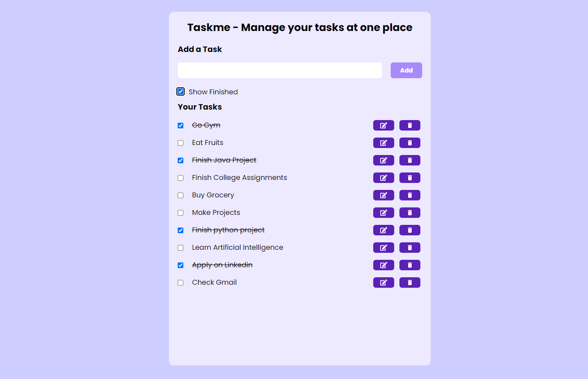Edit the Finish Java Project task
This screenshot has width=588, height=379.
[384, 160]
